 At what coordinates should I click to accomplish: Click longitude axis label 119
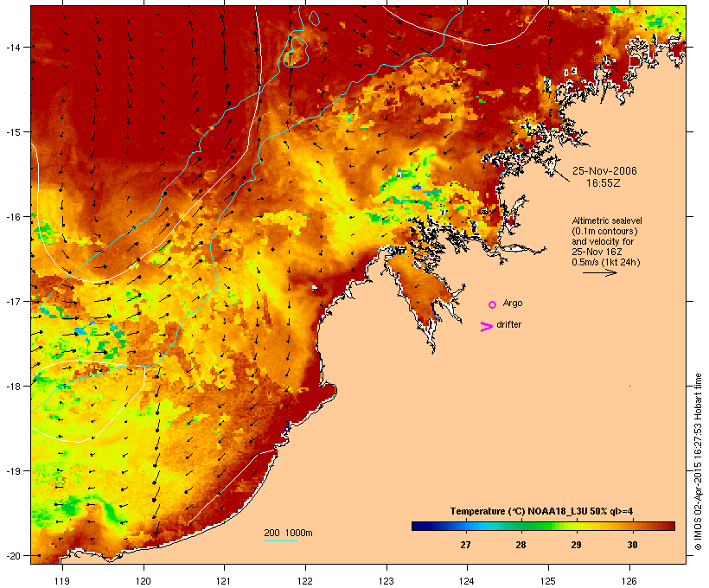(62, 581)
